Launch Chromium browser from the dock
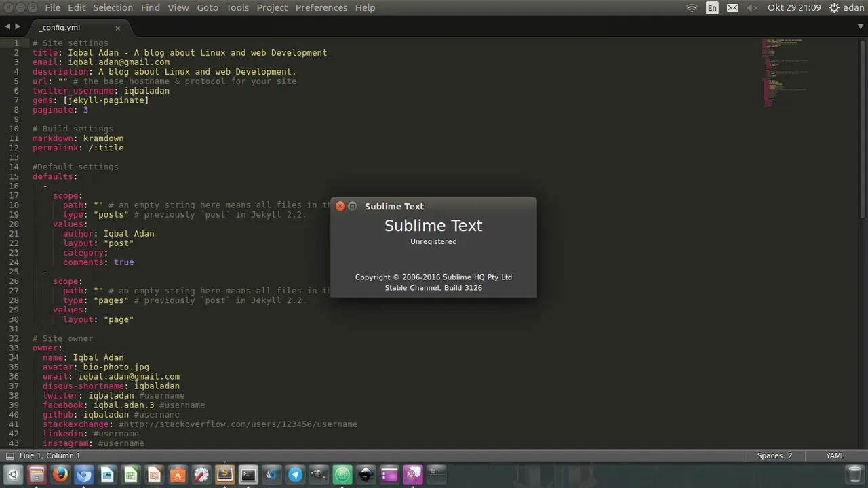The image size is (868, 488). pos(83,474)
